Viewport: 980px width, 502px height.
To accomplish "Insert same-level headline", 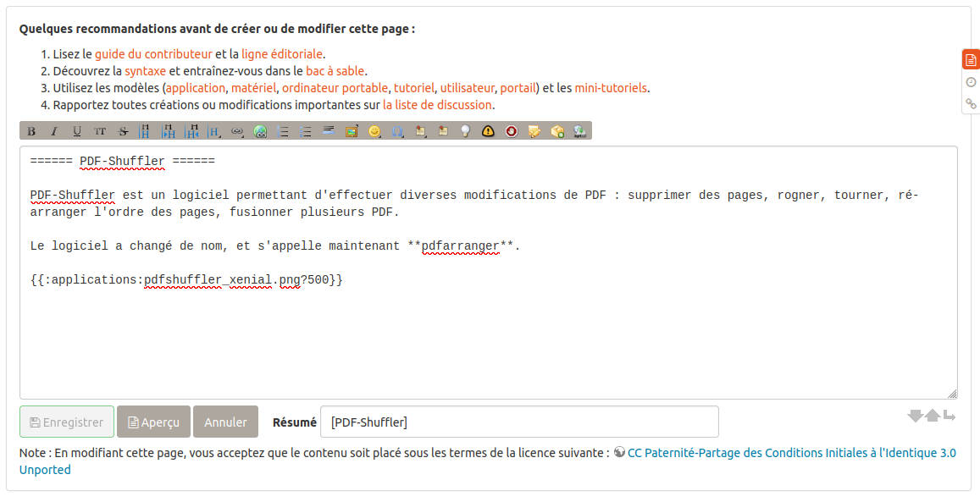I will (146, 131).
